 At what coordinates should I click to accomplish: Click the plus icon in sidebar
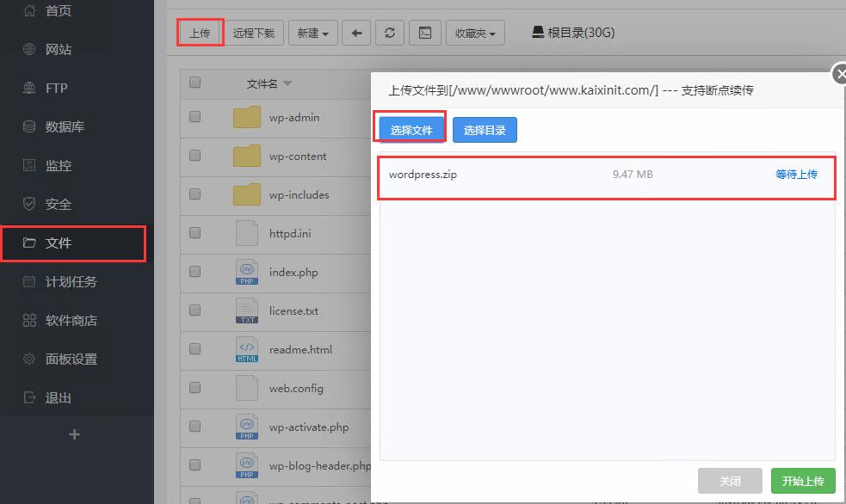click(74, 435)
